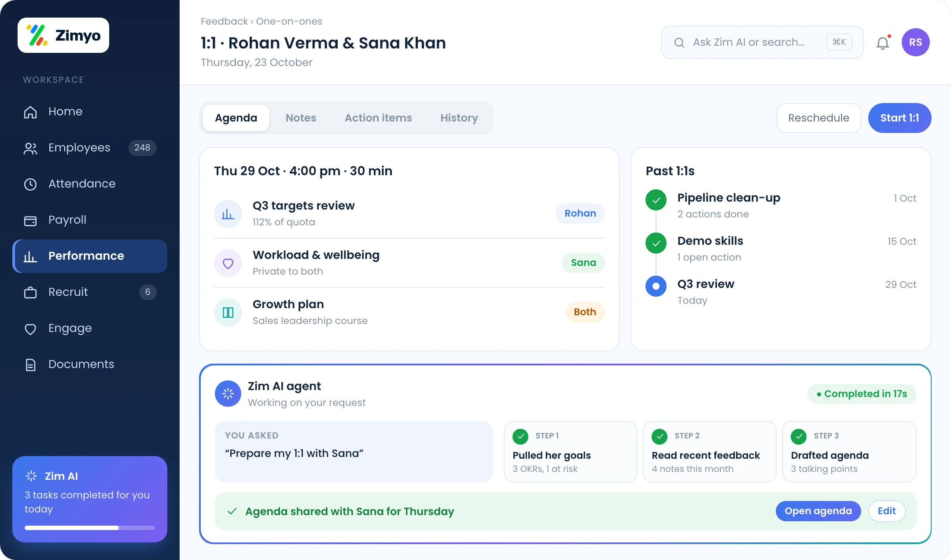Select the Q3 review timeline marker

click(656, 286)
